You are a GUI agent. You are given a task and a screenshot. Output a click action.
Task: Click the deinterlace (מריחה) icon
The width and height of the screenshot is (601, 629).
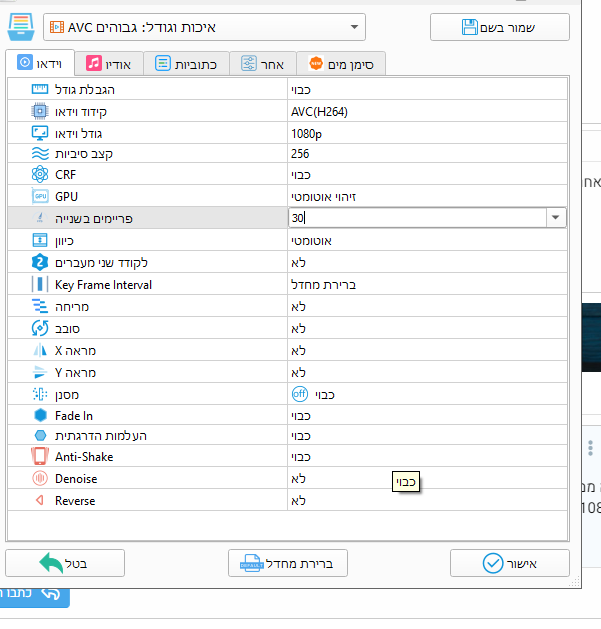40,306
